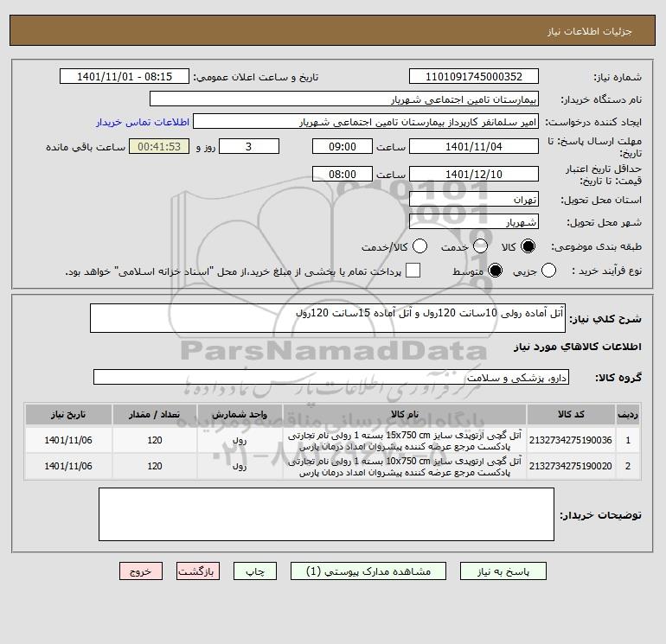
Task: Click the announcement date field 1401/11/01 - 08:15
Action: [125, 77]
